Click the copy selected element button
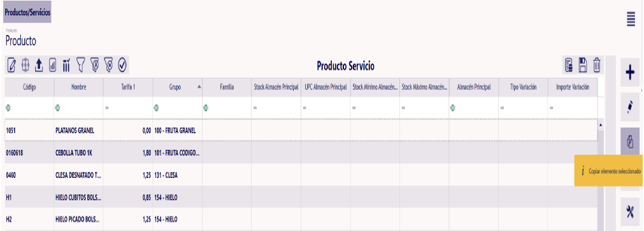The height and width of the screenshot is (231, 644). (630, 142)
